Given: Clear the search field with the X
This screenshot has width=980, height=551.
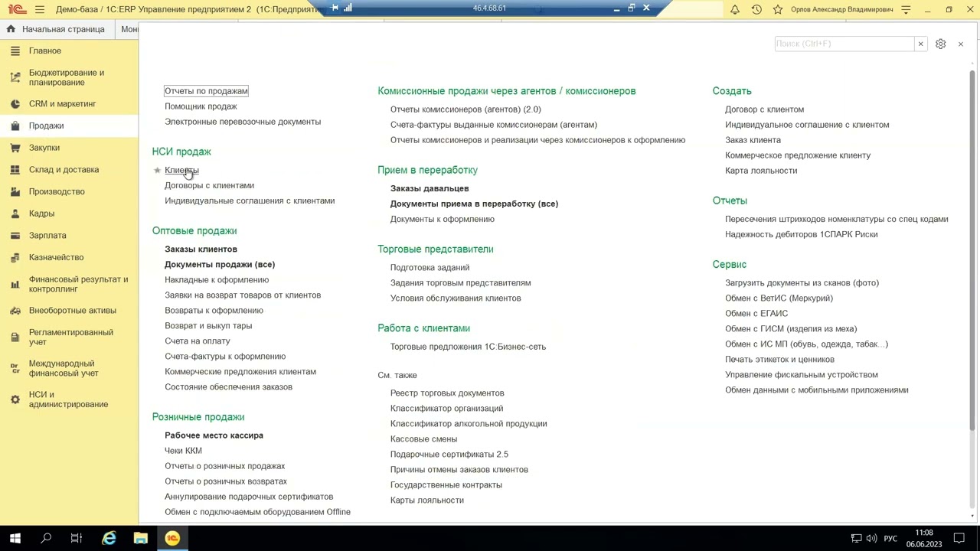Looking at the screenshot, I should pyautogui.click(x=920, y=44).
